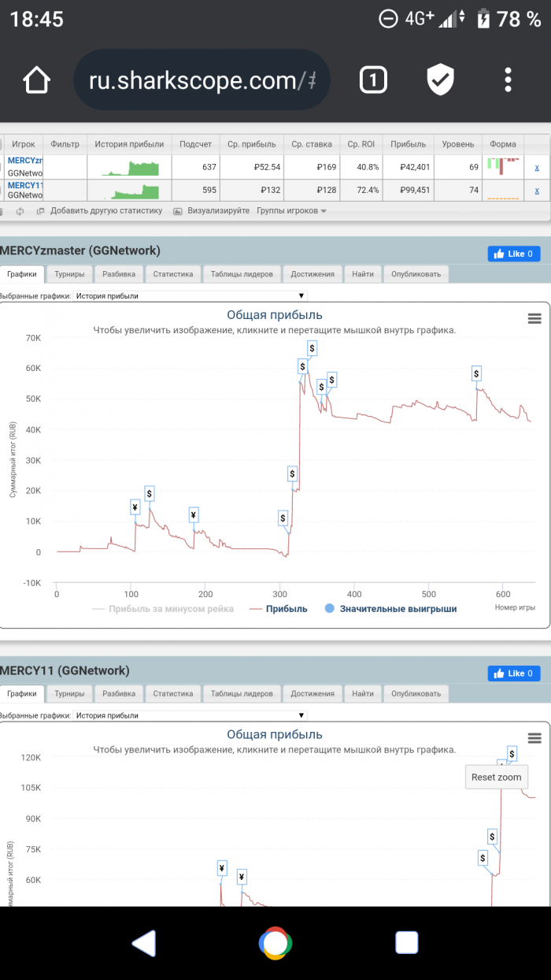This screenshot has width=551, height=980.
Task: Remove MERCYzmaster row with x link
Action: [537, 167]
